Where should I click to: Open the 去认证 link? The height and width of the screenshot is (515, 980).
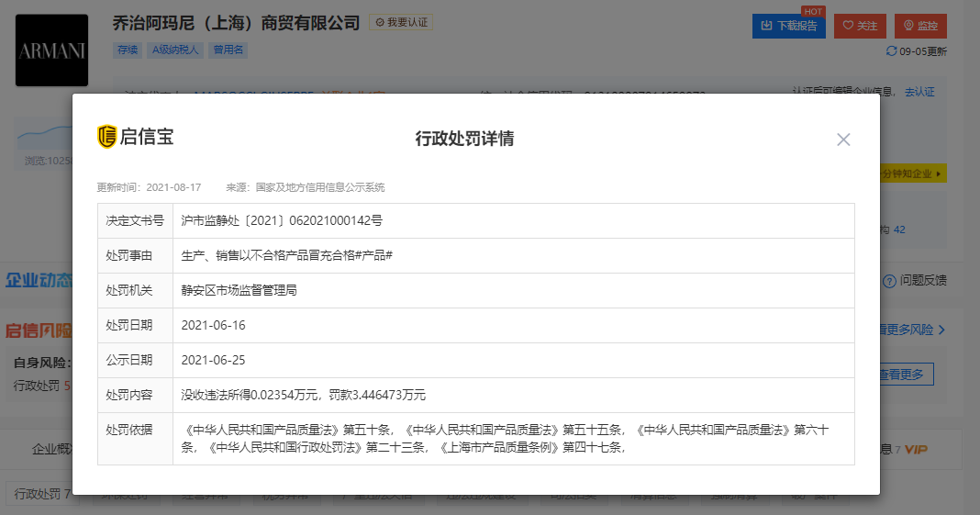point(919,92)
